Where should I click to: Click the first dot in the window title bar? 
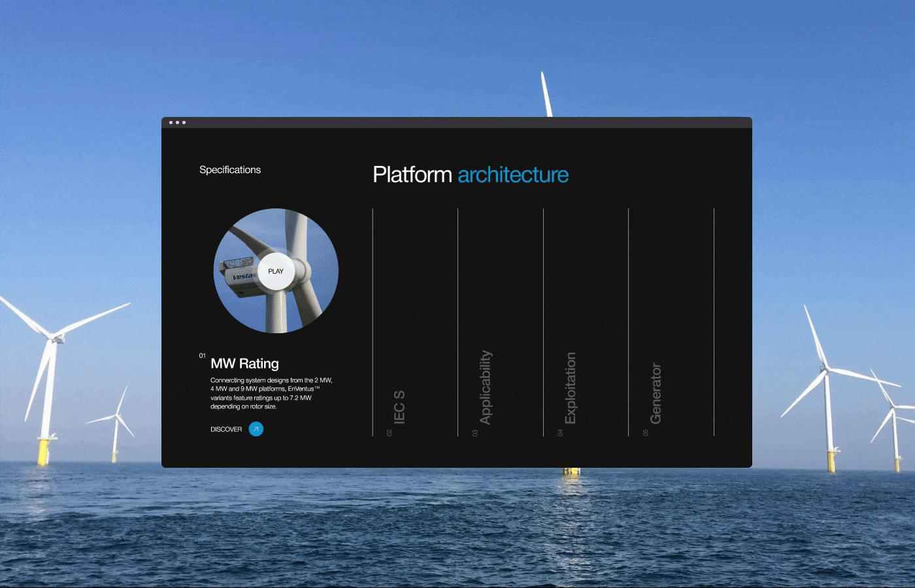(171, 122)
